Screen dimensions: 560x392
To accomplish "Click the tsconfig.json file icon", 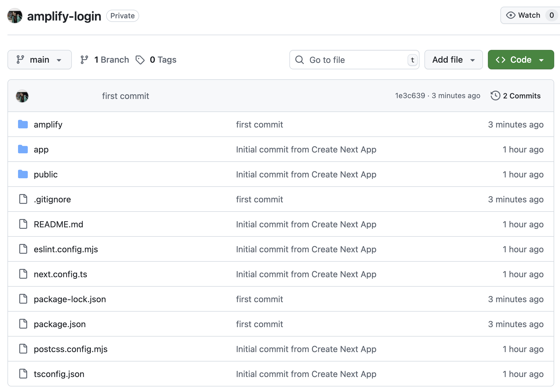I will coord(23,374).
